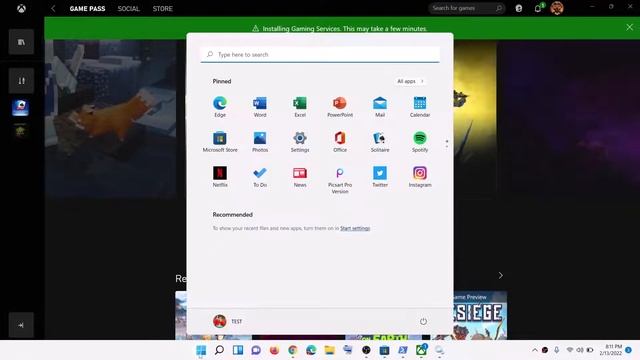The height and width of the screenshot is (360, 640).
Task: Open taskbar Search
Action: 219,350
